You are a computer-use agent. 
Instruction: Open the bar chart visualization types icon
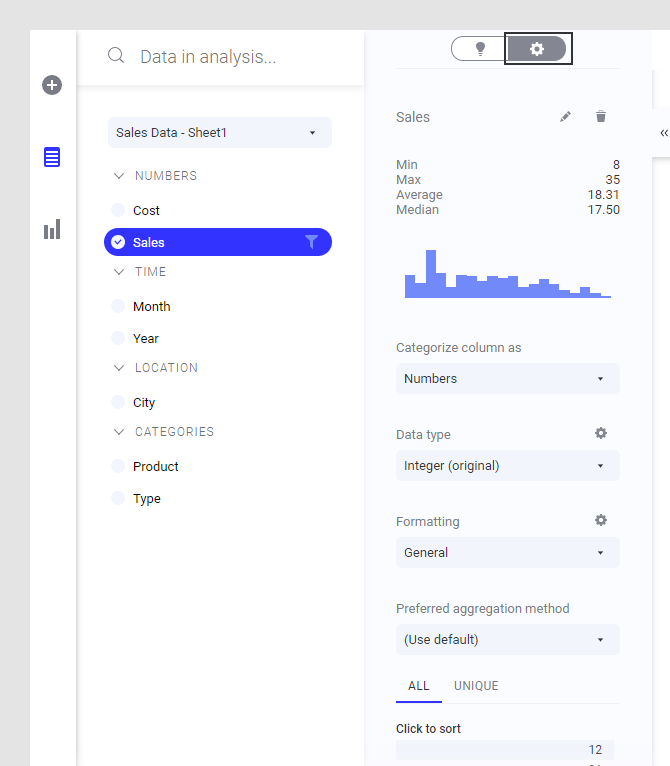coord(52,230)
